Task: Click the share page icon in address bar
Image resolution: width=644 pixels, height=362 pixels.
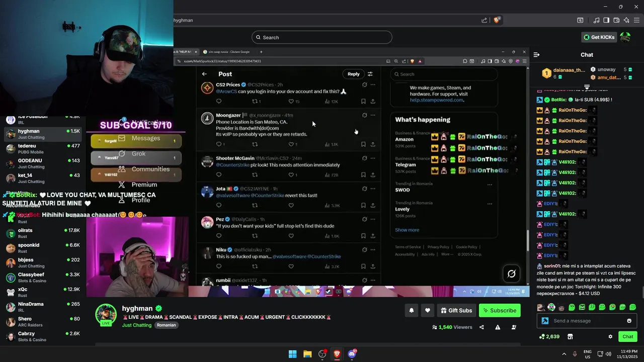Action: pos(484,20)
